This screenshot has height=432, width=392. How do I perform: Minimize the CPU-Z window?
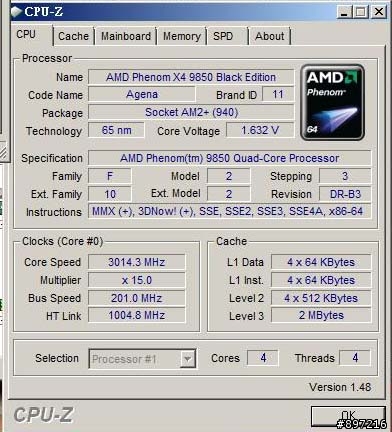(345, 12)
